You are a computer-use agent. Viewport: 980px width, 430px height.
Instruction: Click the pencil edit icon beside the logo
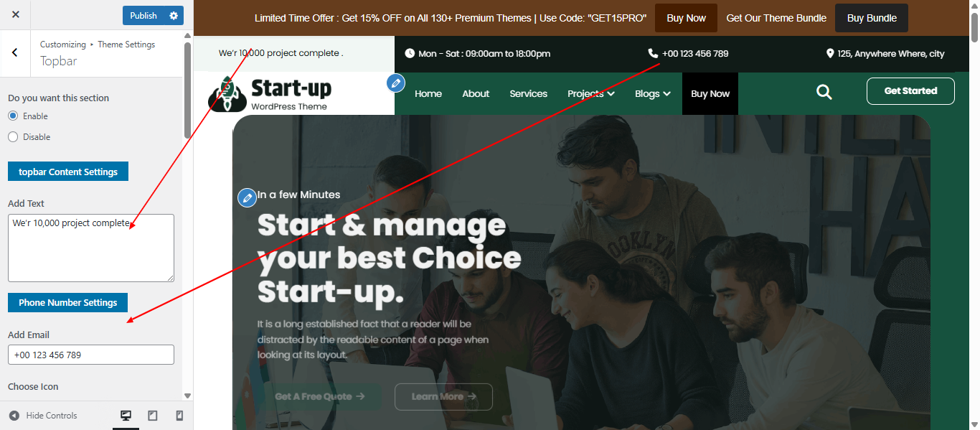[x=395, y=83]
